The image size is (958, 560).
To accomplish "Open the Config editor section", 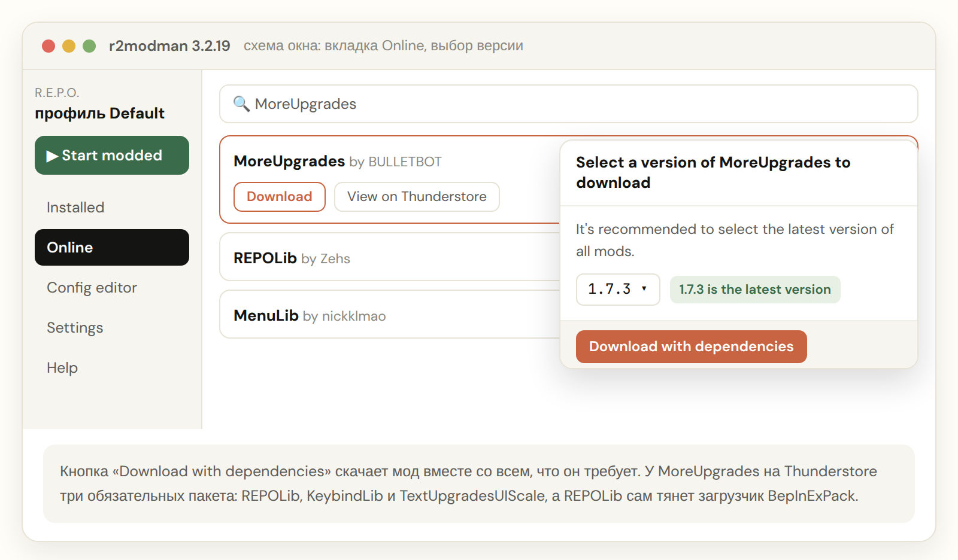I will pos(112,288).
